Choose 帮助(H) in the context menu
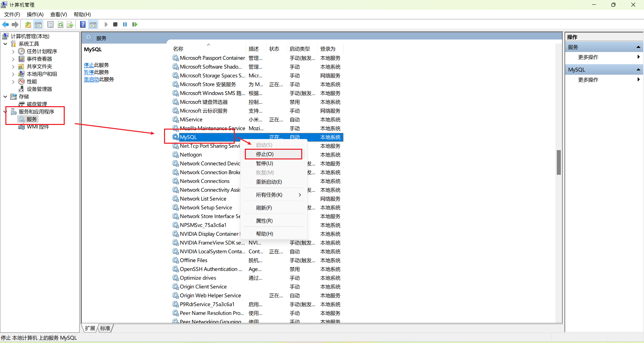This screenshot has width=644, height=343. pos(273,234)
